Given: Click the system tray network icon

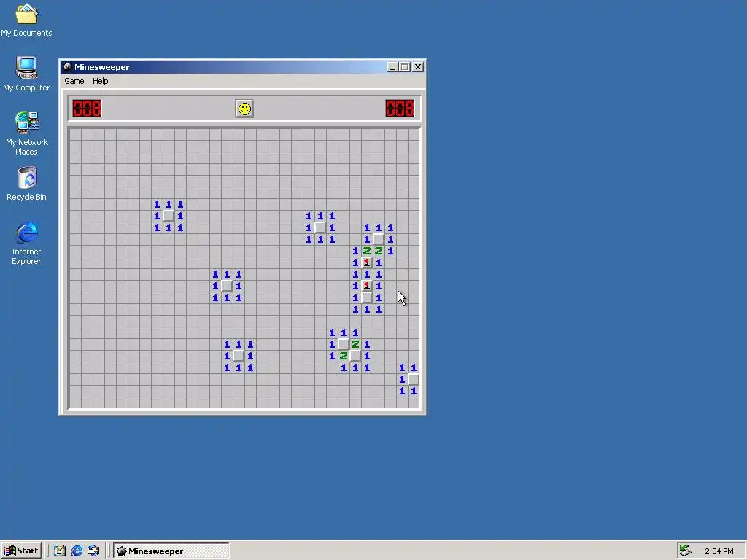Looking at the screenshot, I should coord(685,551).
